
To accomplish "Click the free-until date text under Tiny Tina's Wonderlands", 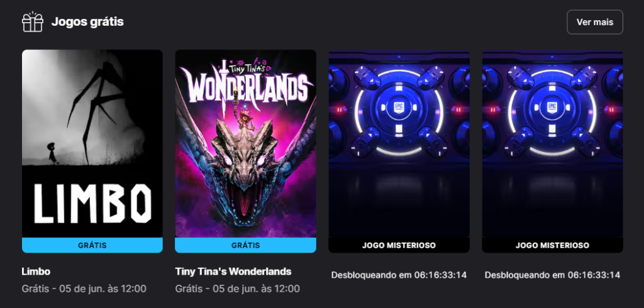I will [237, 288].
